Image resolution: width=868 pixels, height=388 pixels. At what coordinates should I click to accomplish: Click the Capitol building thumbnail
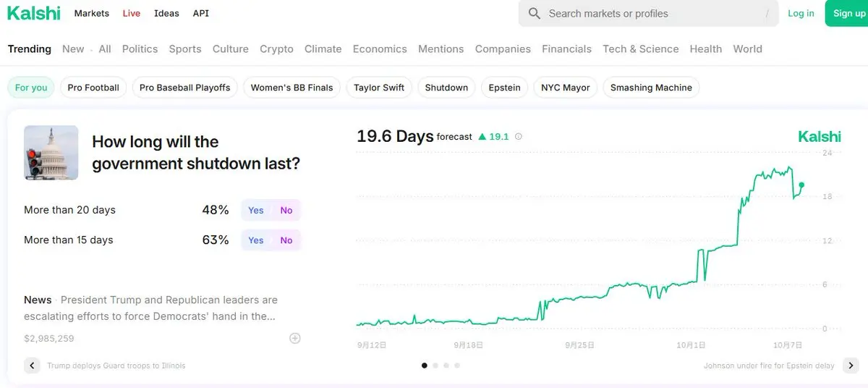51,152
